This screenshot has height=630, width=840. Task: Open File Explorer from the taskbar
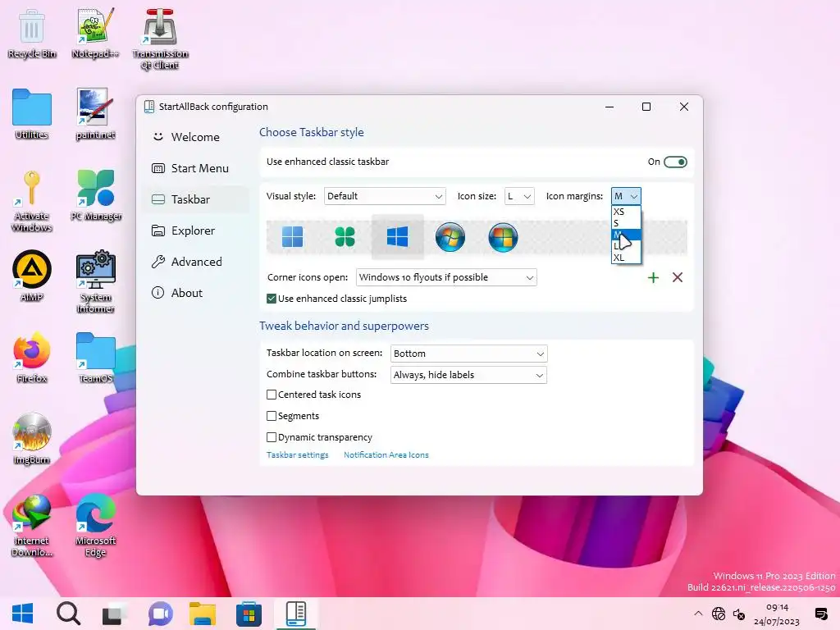click(x=202, y=614)
